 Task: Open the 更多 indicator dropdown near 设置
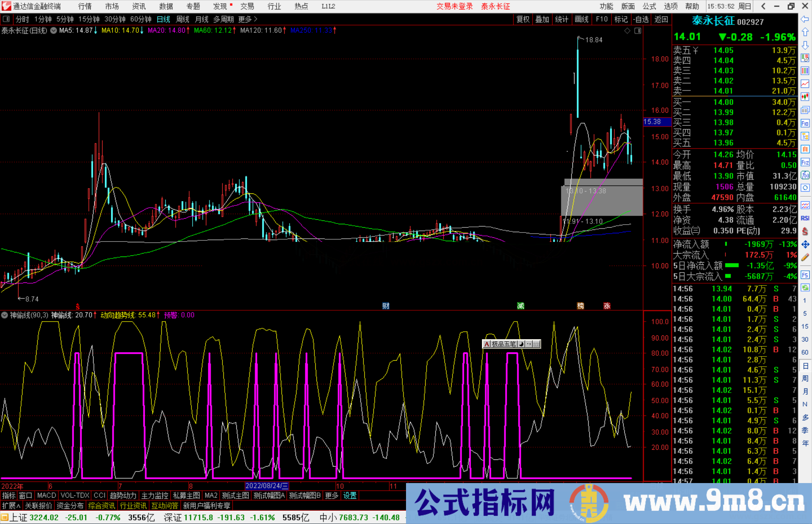331,495
